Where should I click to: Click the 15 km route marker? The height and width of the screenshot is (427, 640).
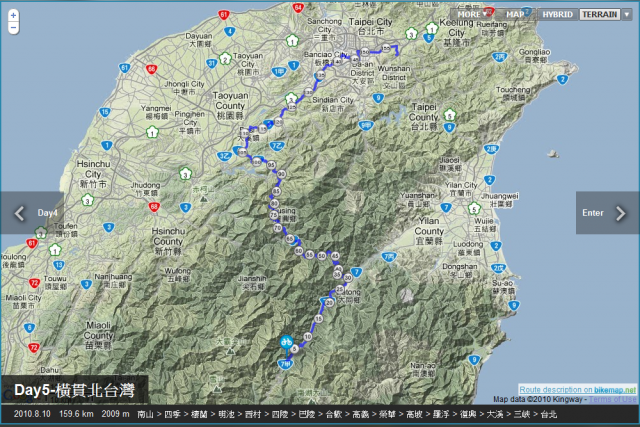click(319, 319)
